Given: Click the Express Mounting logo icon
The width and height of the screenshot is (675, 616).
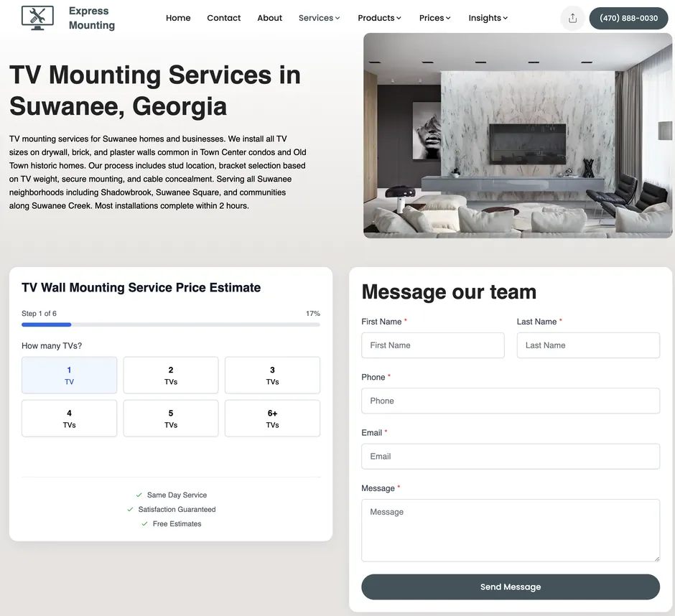Looking at the screenshot, I should (x=37, y=18).
